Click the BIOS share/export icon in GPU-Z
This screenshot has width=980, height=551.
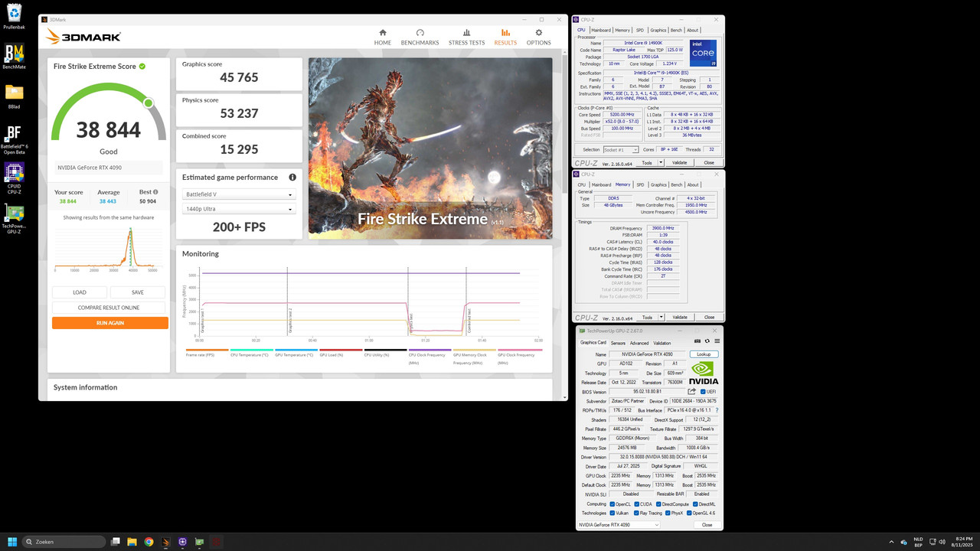[692, 391]
